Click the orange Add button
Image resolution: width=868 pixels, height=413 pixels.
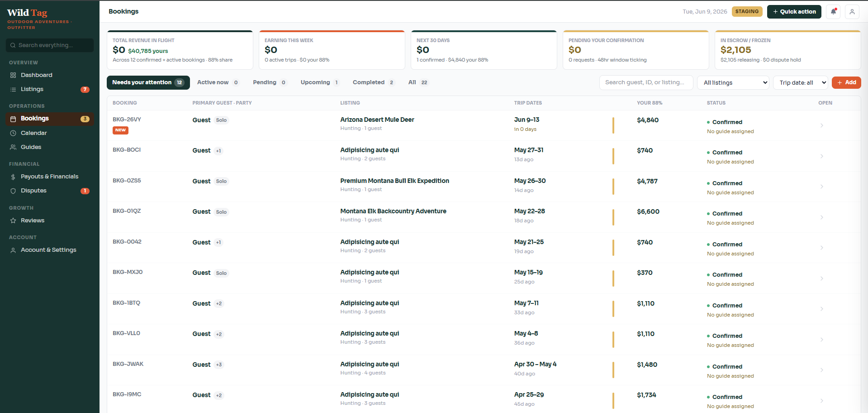click(846, 82)
